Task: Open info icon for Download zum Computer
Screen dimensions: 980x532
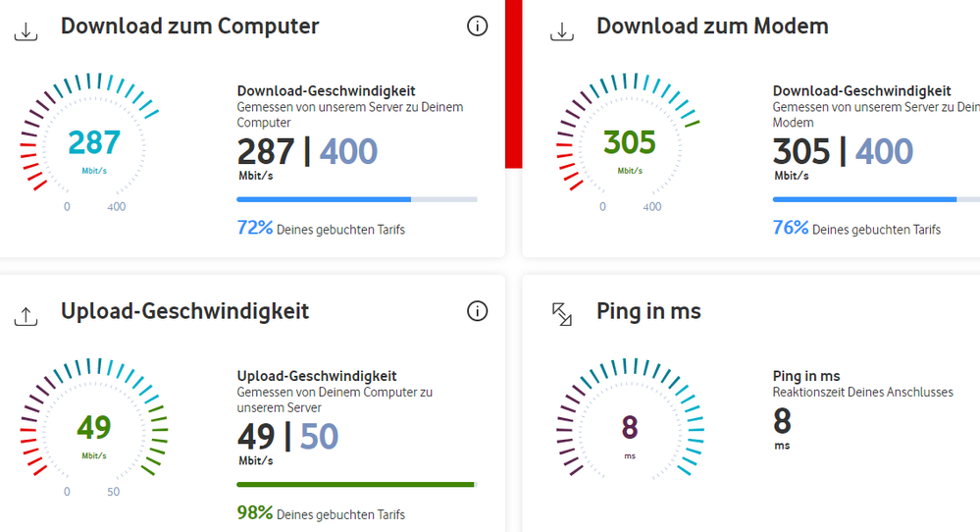Action: pos(477,27)
